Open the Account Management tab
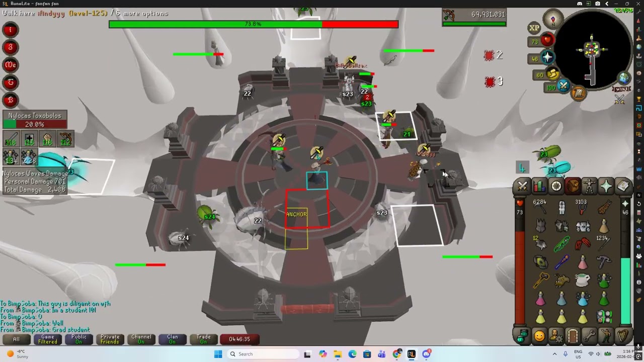644x362 pixels. 556,335
